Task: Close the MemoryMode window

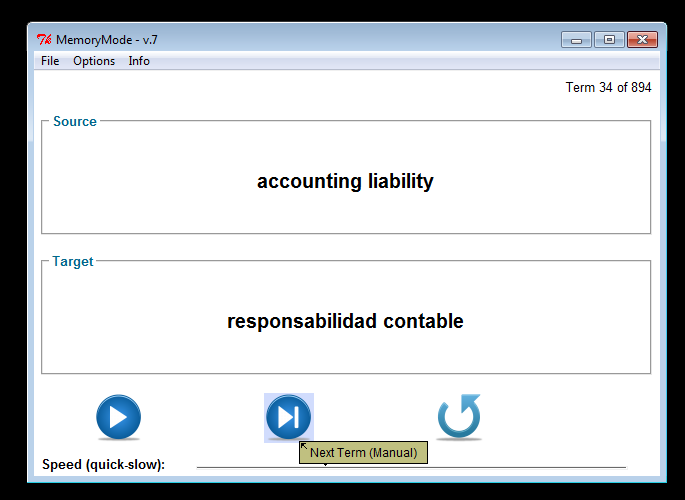Action: coord(642,40)
